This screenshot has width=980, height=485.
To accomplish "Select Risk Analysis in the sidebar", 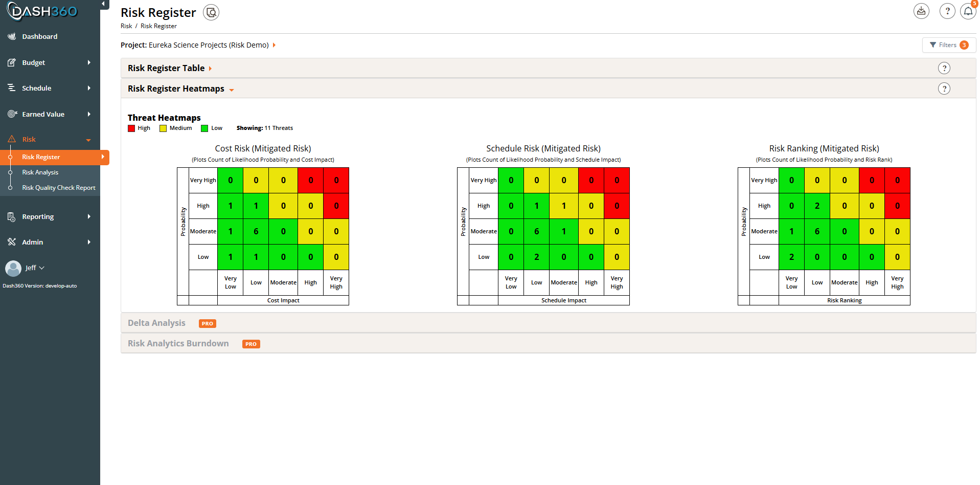I will pos(40,172).
